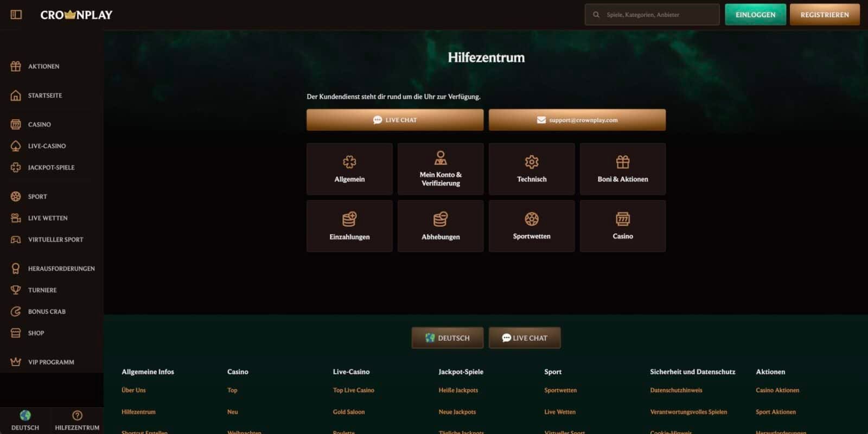The image size is (868, 434).
Task: Select the Bonus Crab sidebar icon
Action: pyautogui.click(x=16, y=311)
